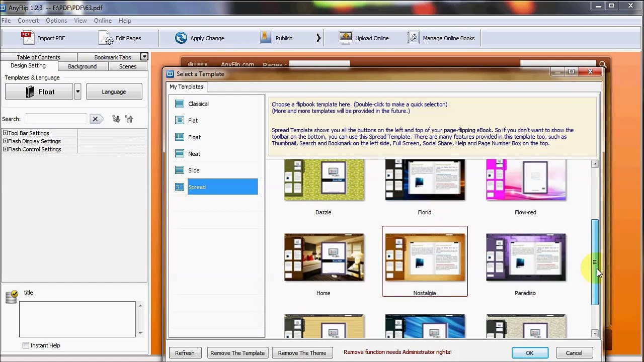Click the collapse-all up arrow icon

[x=129, y=119]
